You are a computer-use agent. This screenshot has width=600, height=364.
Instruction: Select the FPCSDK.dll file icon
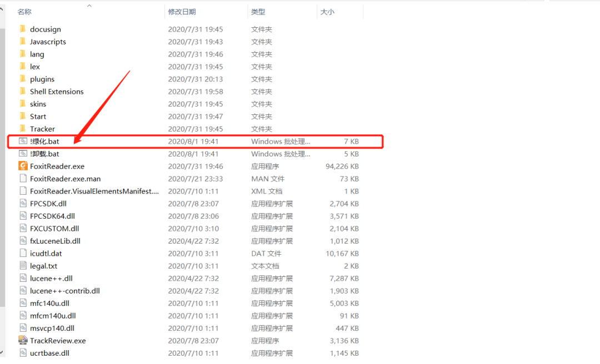[22, 203]
